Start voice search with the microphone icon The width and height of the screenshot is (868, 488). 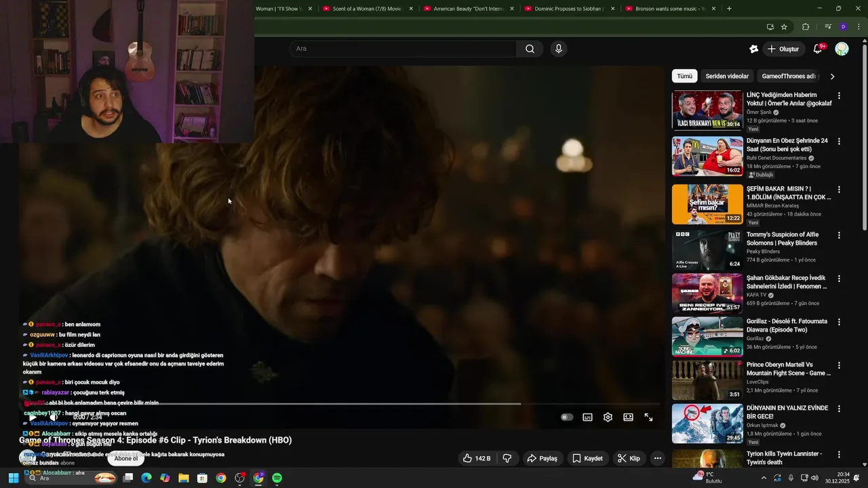click(x=559, y=49)
